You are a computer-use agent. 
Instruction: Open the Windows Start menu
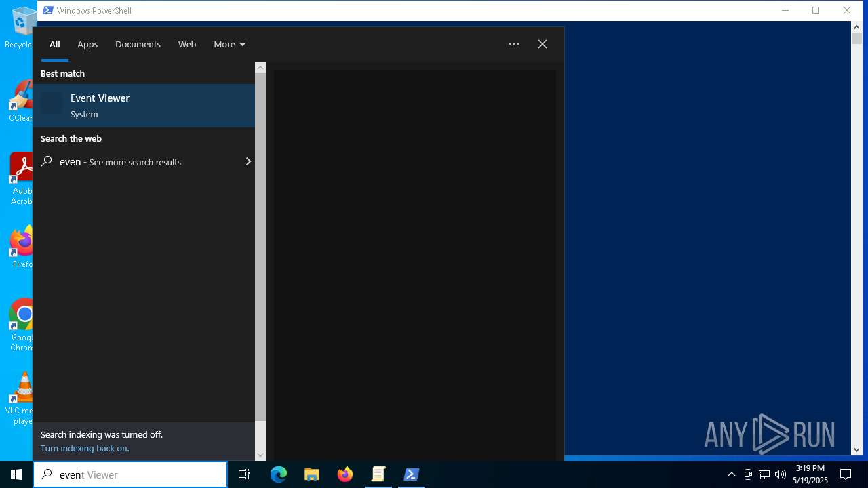[16, 474]
